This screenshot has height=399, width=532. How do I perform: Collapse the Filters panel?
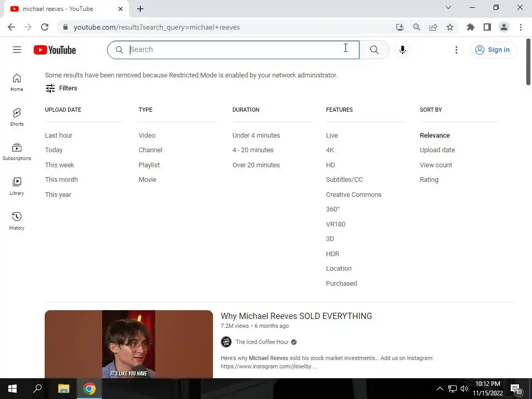[61, 88]
